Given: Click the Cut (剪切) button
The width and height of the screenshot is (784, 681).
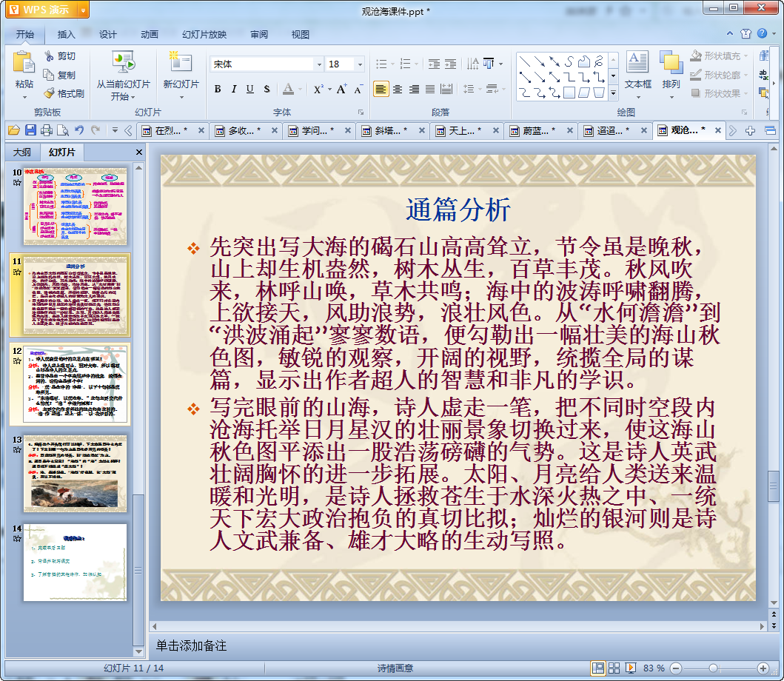Looking at the screenshot, I should pos(59,56).
